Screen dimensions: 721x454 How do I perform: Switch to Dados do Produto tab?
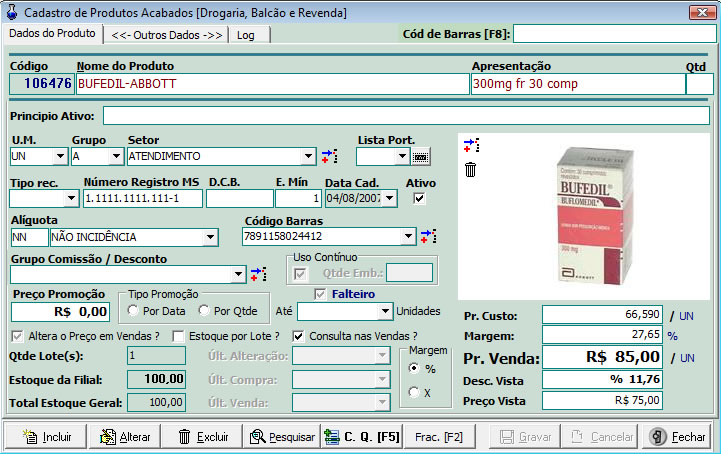(x=52, y=34)
